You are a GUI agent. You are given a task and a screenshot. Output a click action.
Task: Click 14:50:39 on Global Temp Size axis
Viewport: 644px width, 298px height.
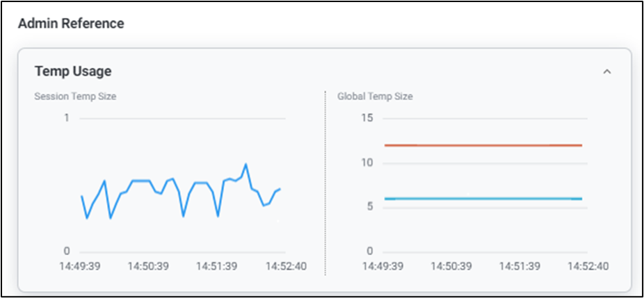[451, 266]
